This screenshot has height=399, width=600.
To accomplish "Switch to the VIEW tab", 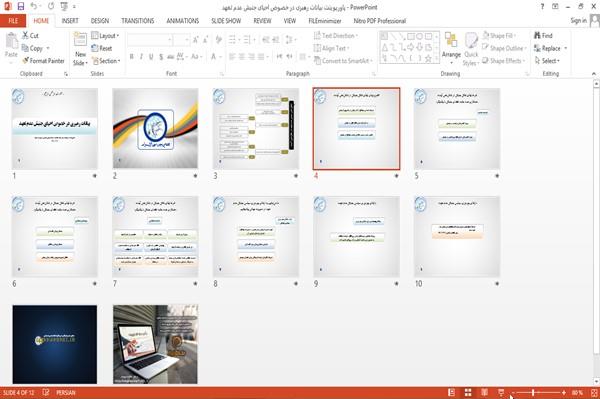I will tap(290, 21).
